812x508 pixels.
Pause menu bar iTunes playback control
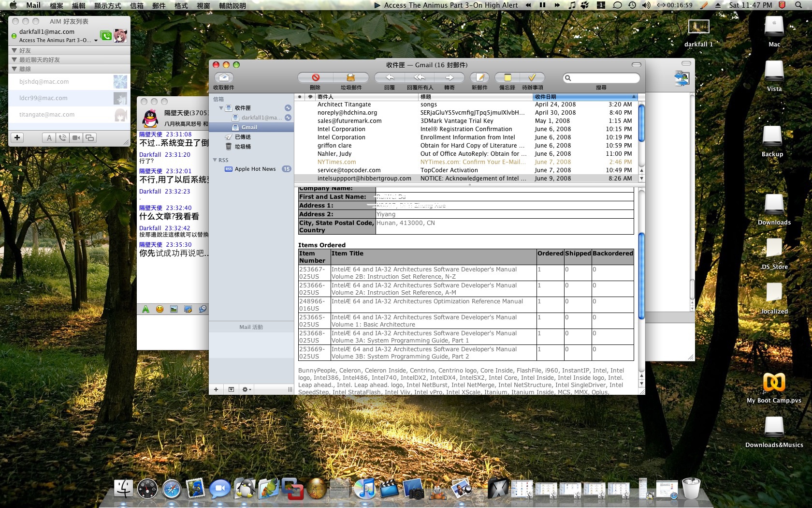tap(542, 5)
